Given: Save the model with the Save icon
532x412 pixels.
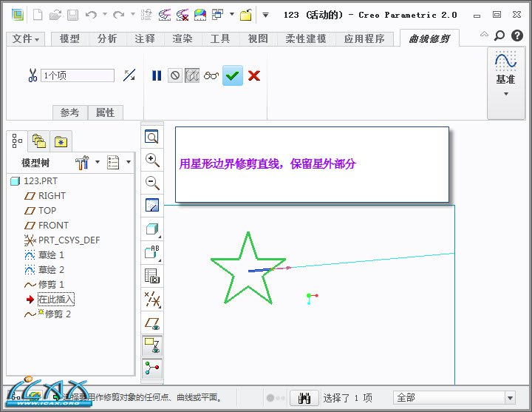Looking at the screenshot, I should [72, 15].
